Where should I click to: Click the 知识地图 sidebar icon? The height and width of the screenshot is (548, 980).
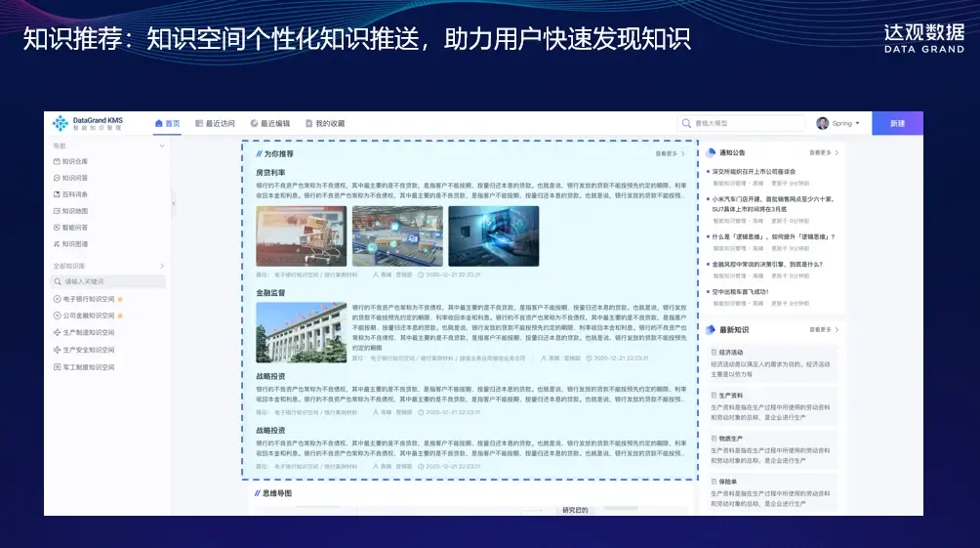point(57,211)
